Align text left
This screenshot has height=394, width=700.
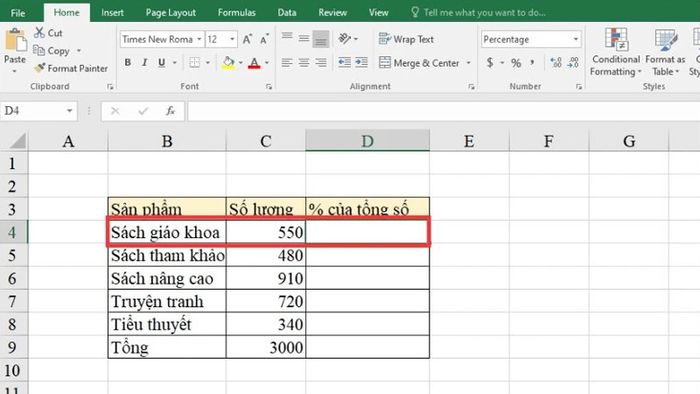pos(287,62)
